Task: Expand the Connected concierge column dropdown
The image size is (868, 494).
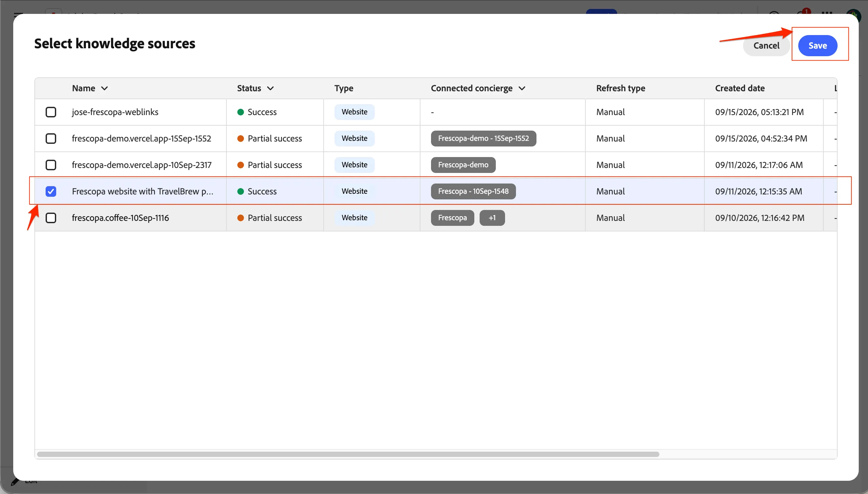Action: pos(522,89)
